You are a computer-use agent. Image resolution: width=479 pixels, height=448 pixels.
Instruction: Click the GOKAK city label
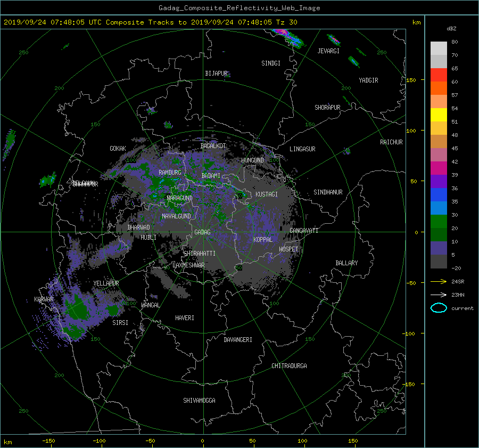(118, 149)
